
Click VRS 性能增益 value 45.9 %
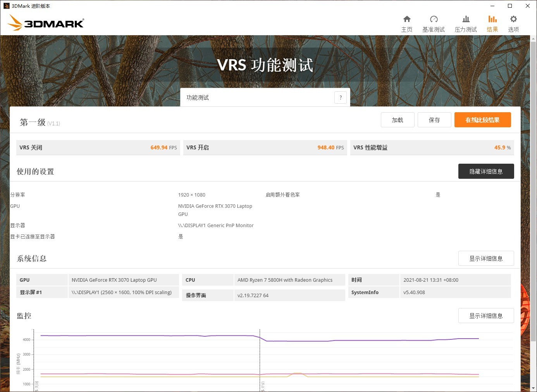tap(503, 147)
